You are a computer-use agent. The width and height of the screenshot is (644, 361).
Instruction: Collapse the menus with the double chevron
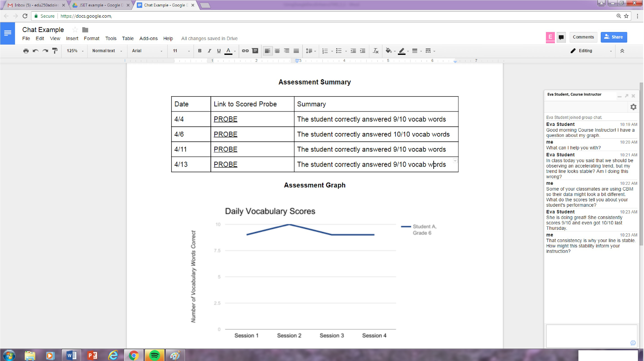[x=622, y=51]
